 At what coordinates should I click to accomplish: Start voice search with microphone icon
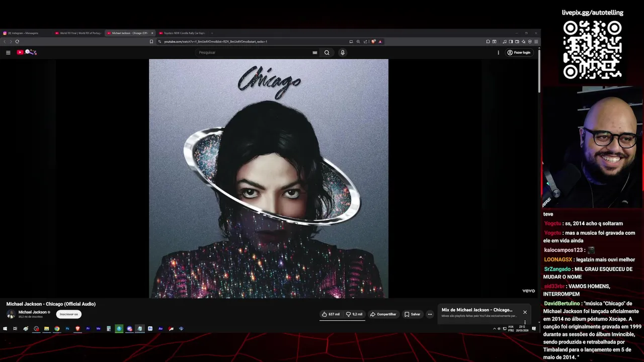pos(343,52)
